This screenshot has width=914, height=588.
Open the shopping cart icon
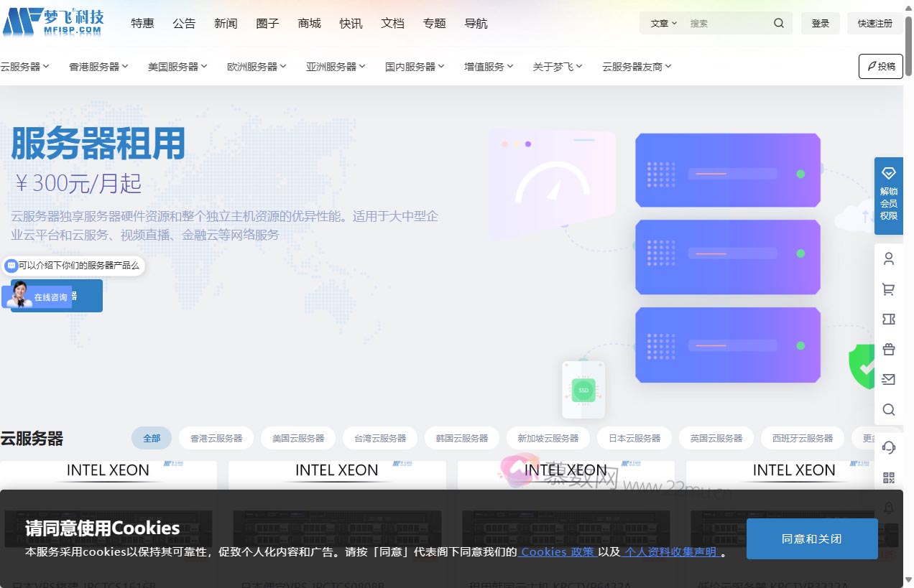pyautogui.click(x=889, y=289)
